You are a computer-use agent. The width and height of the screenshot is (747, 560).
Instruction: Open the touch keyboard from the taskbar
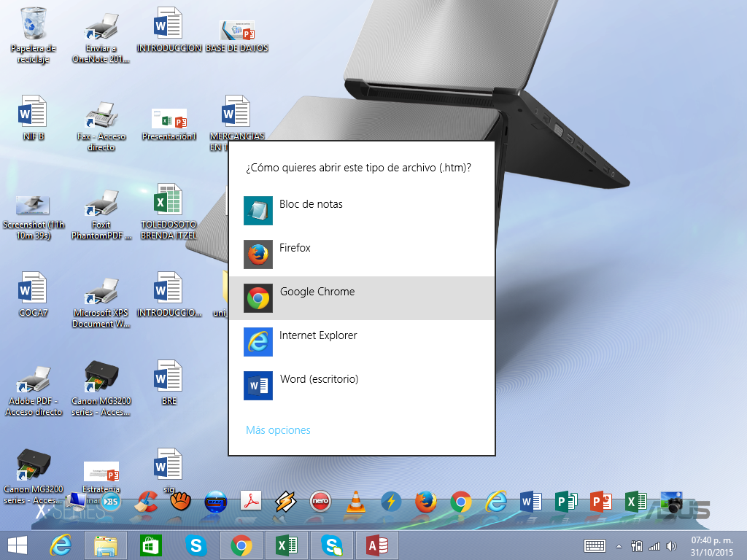click(x=595, y=545)
